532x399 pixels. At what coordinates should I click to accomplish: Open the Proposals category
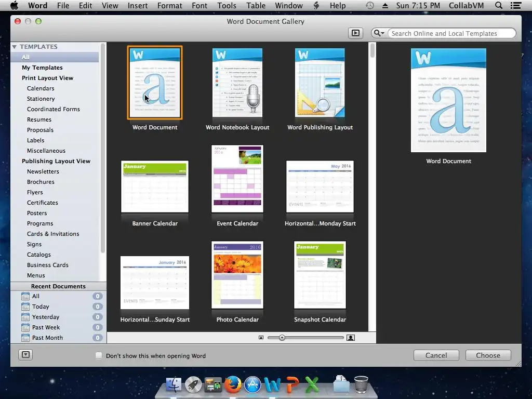(40, 130)
